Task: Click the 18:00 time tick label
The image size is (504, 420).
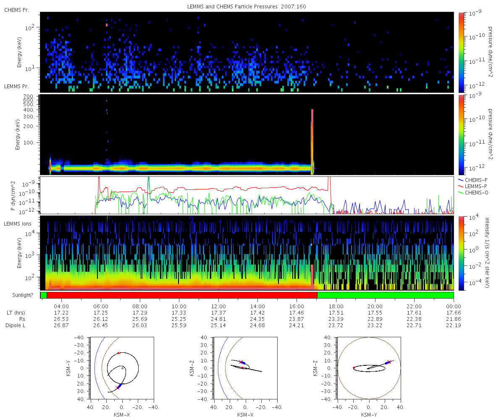Action: [336, 306]
